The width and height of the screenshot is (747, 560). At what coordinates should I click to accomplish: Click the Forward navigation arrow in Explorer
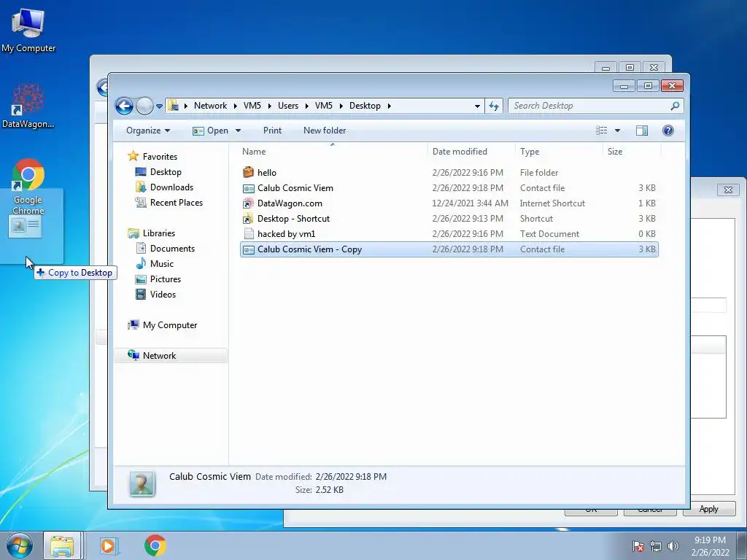145,106
